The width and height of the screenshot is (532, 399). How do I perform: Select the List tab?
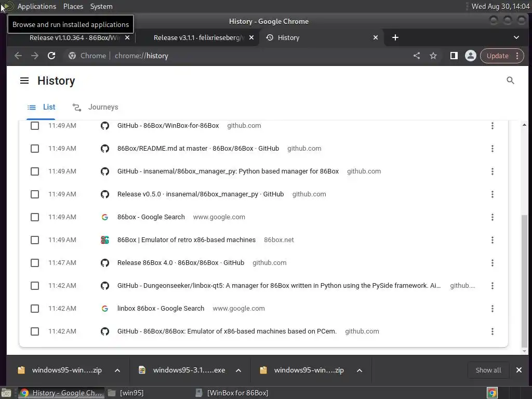pos(41,107)
